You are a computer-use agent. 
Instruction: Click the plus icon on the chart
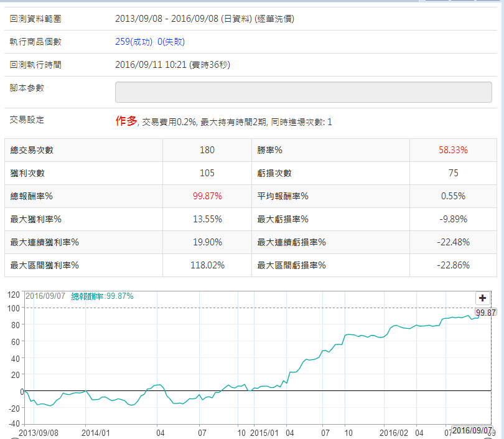(482, 298)
